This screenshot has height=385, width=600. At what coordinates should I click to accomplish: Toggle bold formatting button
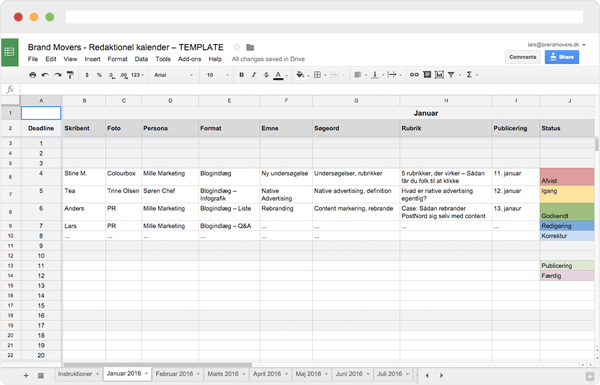pyautogui.click(x=241, y=75)
